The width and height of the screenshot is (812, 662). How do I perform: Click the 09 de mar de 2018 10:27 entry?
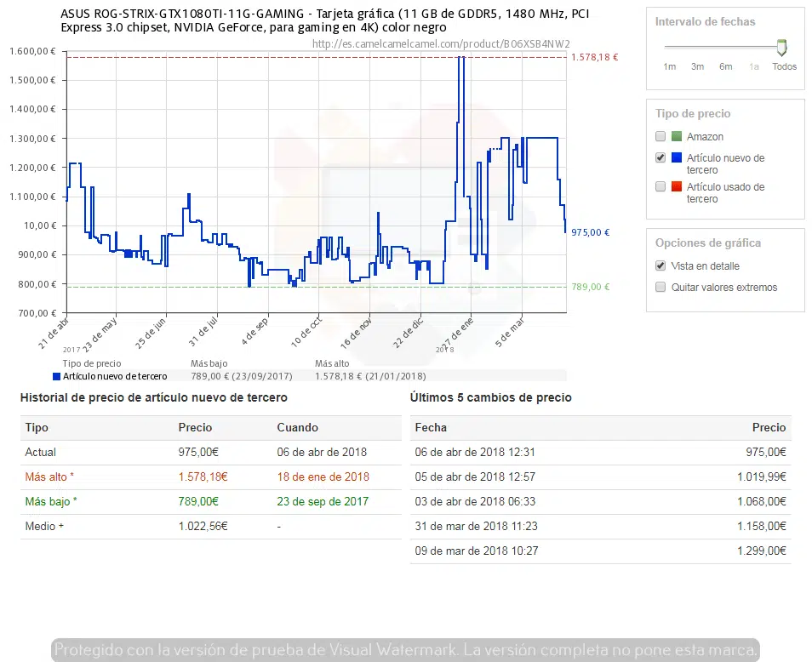(x=477, y=551)
